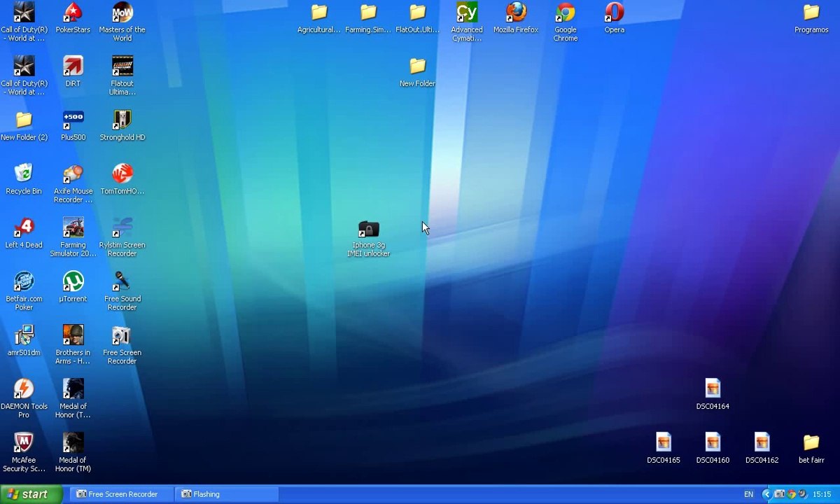Screen dimensions: 840x504
Task: Select Axife Mouse Recorder icon
Action: tap(73, 174)
